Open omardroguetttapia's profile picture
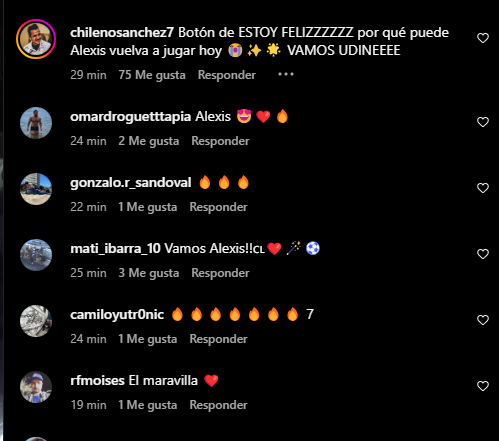This screenshot has width=499, height=441. click(x=36, y=123)
